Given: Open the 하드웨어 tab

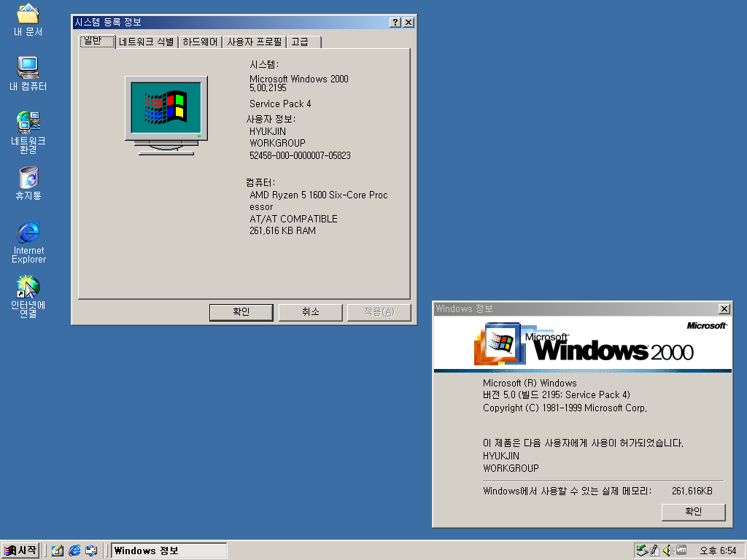Looking at the screenshot, I should click(200, 42).
